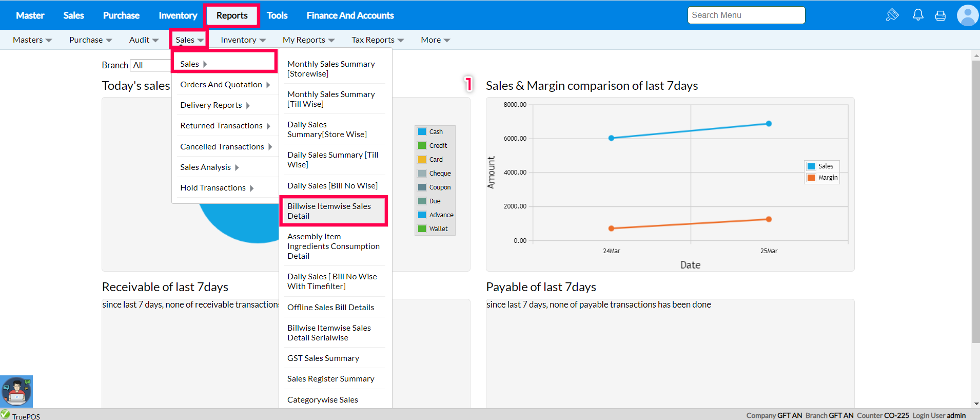Click the gavel icon in top bar

coord(892,15)
